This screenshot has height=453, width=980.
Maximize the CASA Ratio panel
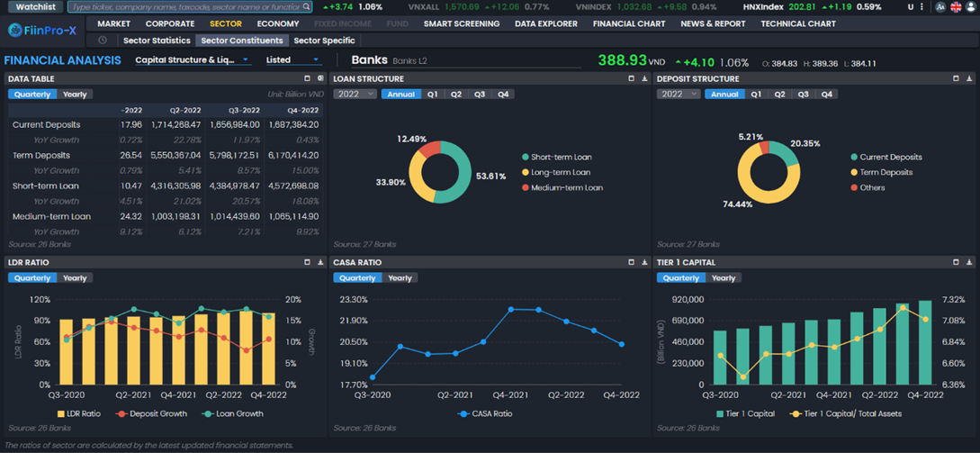pyautogui.click(x=631, y=263)
